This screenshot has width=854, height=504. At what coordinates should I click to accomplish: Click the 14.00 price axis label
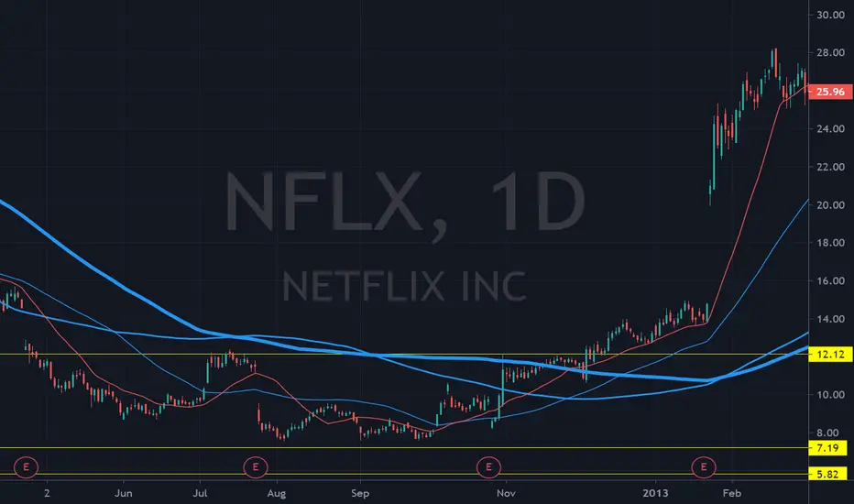(830, 319)
